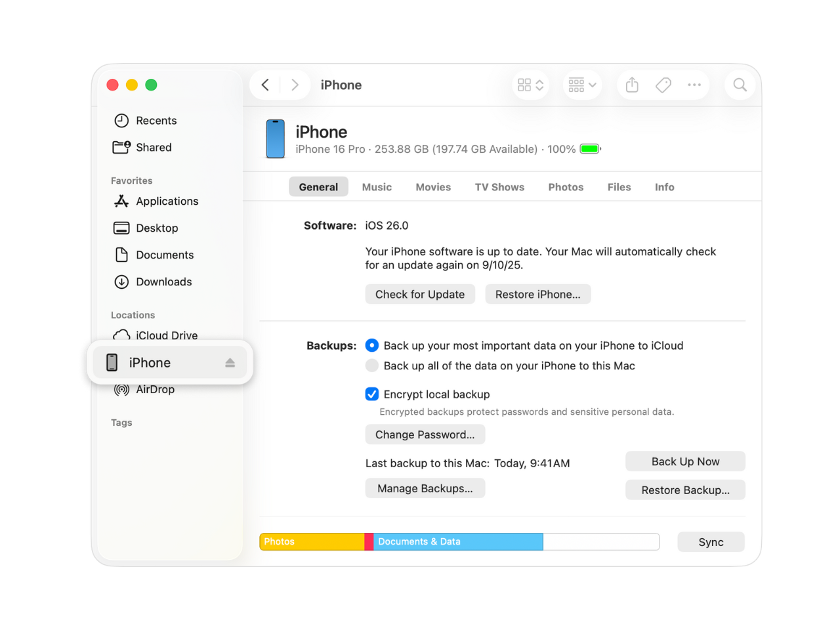This screenshot has height=630, width=840.
Task: Click the blue iPhone device image
Action: [x=276, y=139]
